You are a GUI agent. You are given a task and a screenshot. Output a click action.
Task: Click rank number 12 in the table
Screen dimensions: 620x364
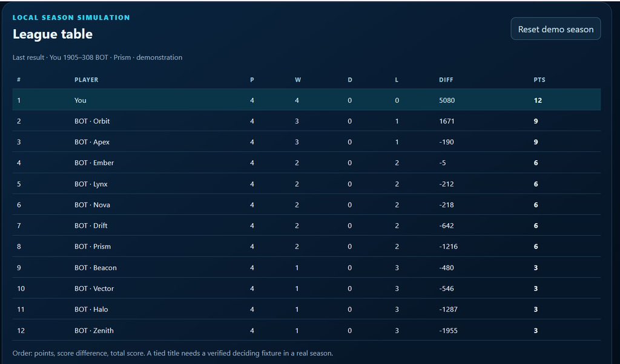tap(21, 331)
